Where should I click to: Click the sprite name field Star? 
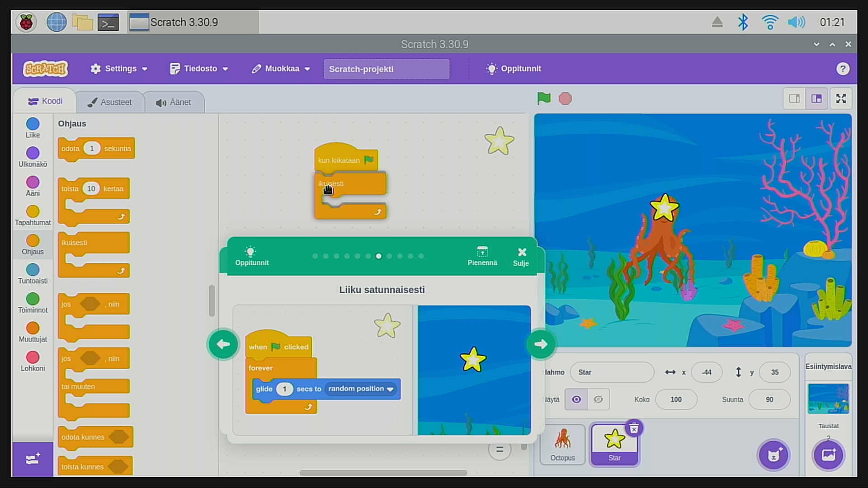[x=612, y=372]
